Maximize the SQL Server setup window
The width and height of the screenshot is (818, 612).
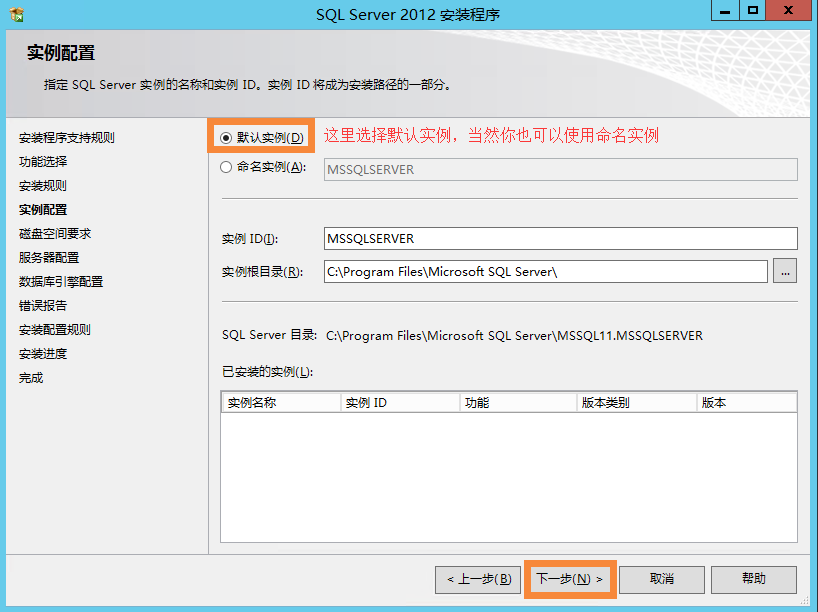[x=752, y=10]
